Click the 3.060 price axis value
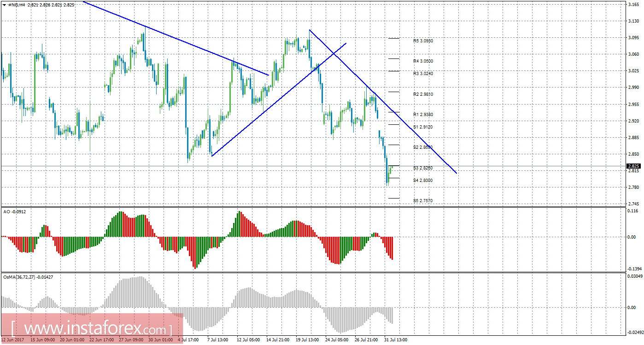This screenshot has height=345, width=644. (633, 54)
